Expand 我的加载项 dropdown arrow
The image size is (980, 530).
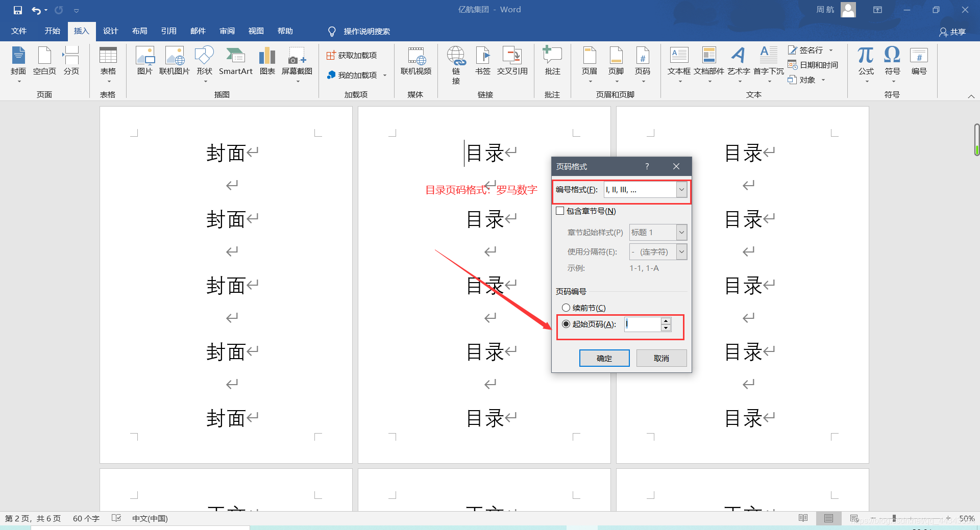click(x=385, y=75)
